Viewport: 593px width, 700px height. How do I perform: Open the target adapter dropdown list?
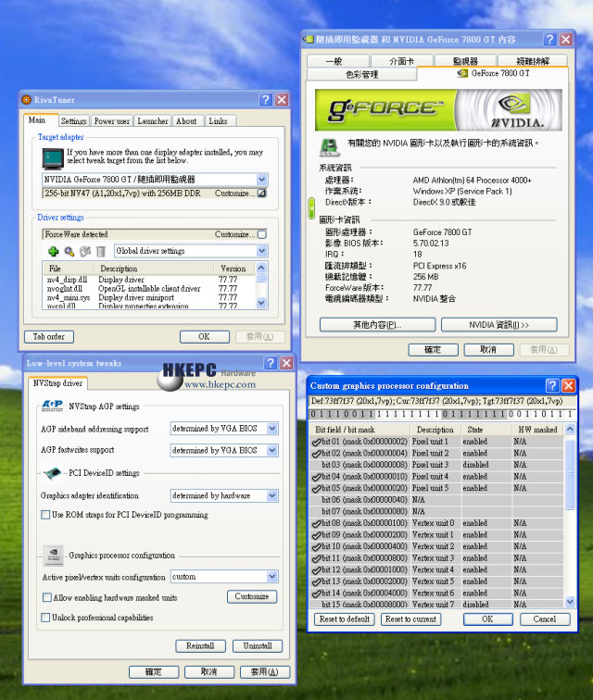pos(262,180)
